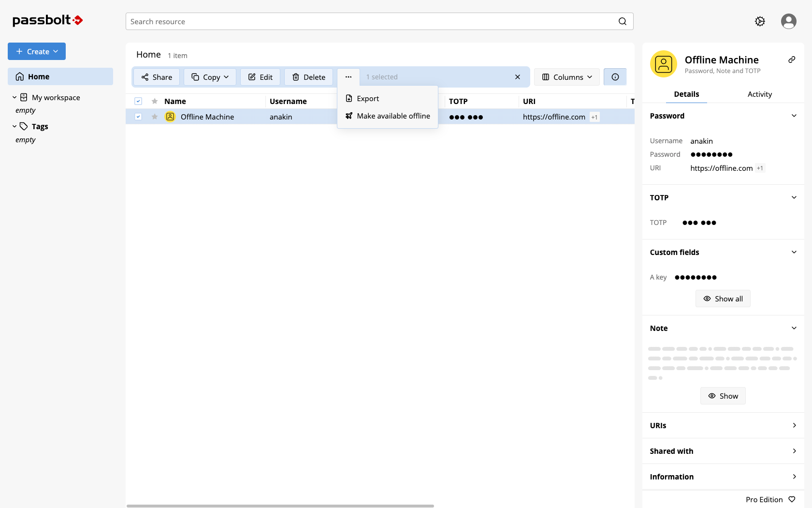This screenshot has width=812, height=508.
Task: Open settings gear icon
Action: pyautogui.click(x=760, y=21)
